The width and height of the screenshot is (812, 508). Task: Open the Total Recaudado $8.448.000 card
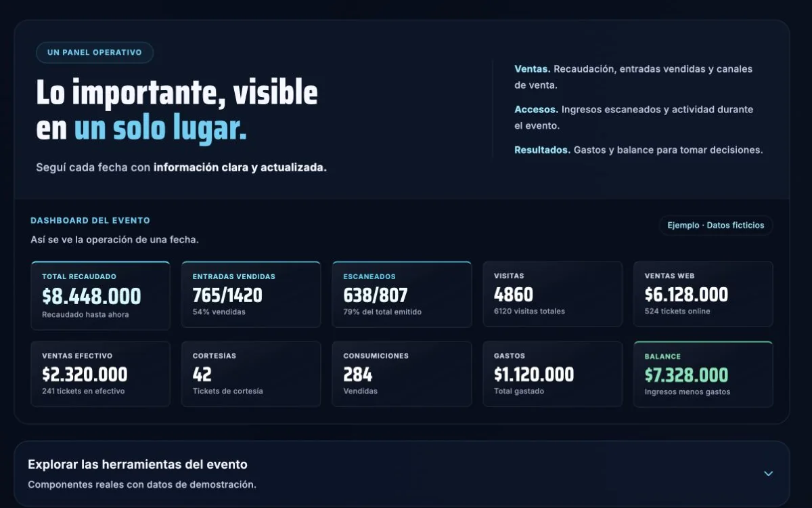tap(101, 295)
